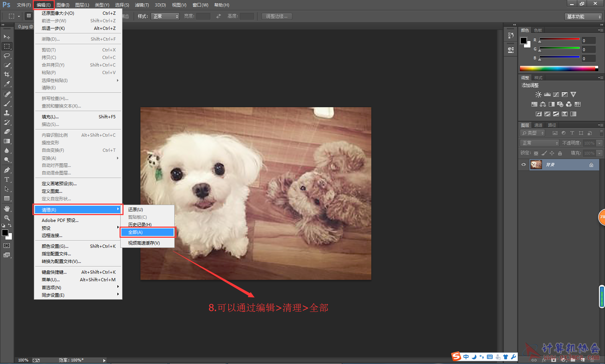Select the Path Selection tool

point(7,189)
